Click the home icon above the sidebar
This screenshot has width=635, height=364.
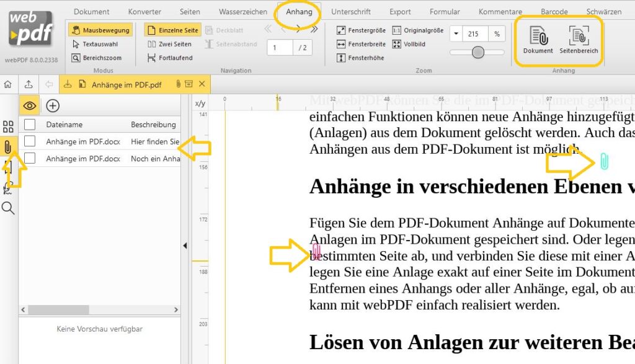[8, 84]
